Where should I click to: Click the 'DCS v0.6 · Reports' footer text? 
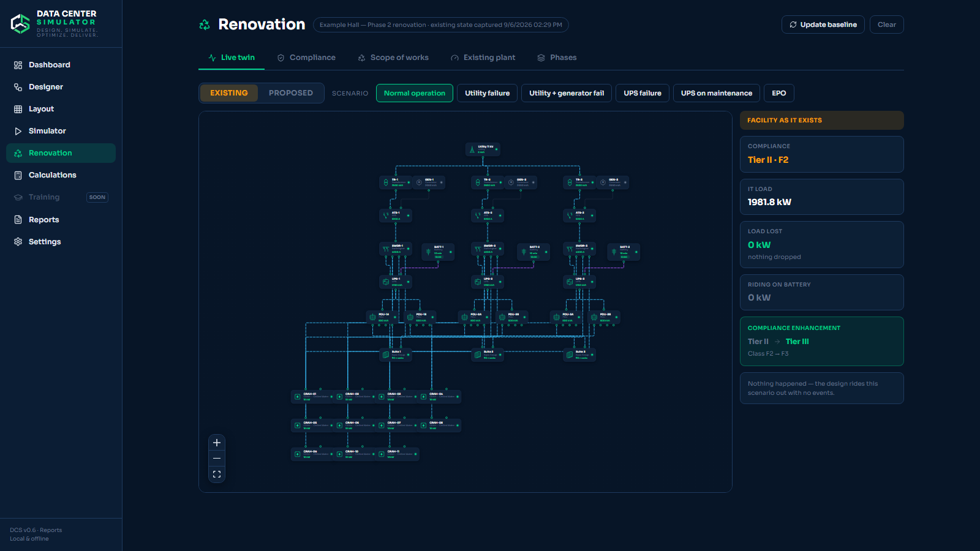pyautogui.click(x=36, y=530)
